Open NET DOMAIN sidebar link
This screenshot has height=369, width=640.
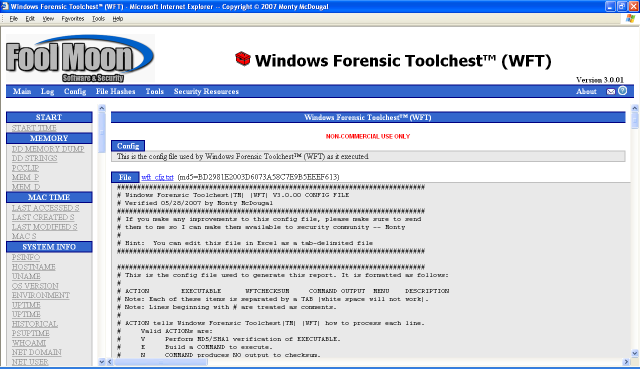36,352
